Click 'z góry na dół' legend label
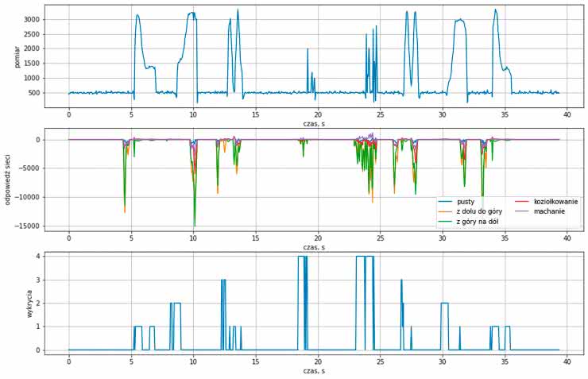This screenshot has height=379, width=588. tap(478, 222)
